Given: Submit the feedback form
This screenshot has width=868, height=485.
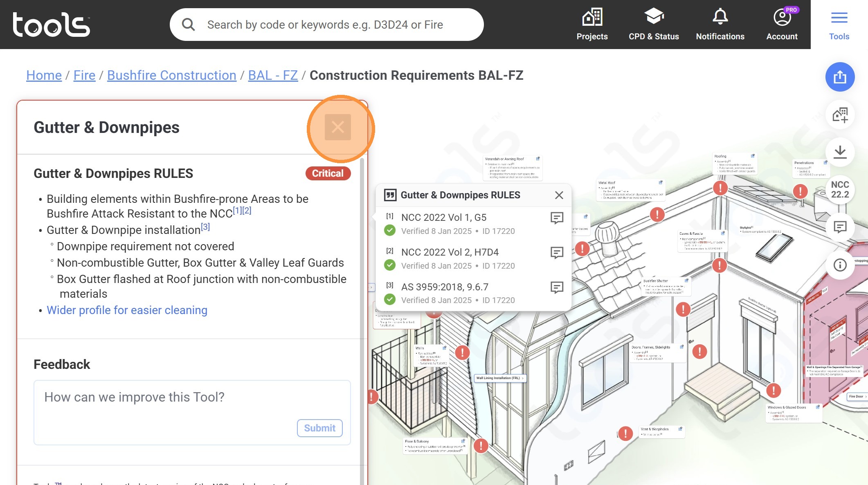Looking at the screenshot, I should tap(319, 428).
